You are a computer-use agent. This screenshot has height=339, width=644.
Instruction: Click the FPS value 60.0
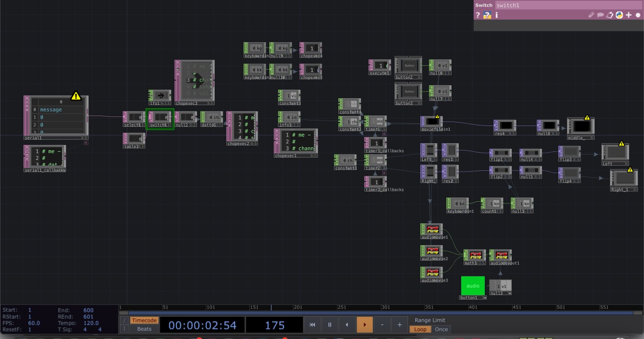tap(34, 323)
